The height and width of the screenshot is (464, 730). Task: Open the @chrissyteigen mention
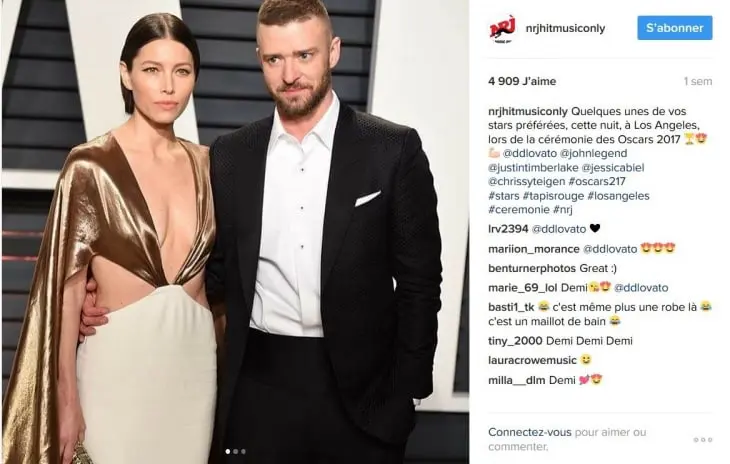tap(527, 182)
